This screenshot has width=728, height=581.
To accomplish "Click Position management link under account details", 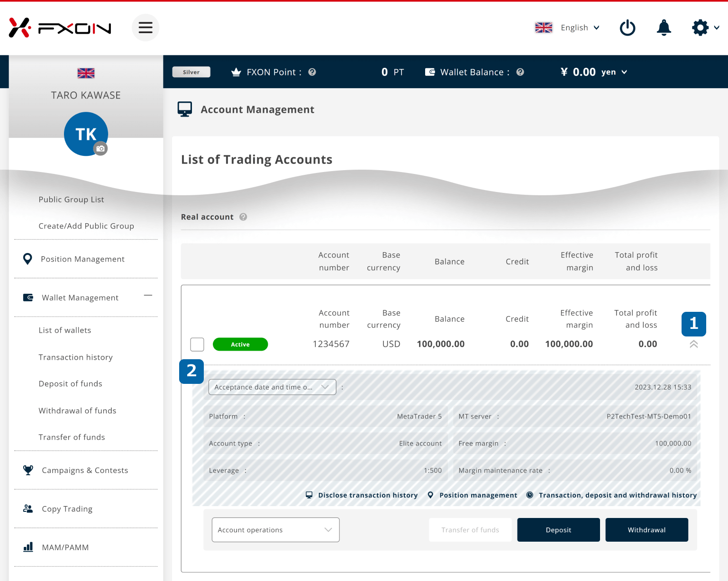I will point(478,495).
